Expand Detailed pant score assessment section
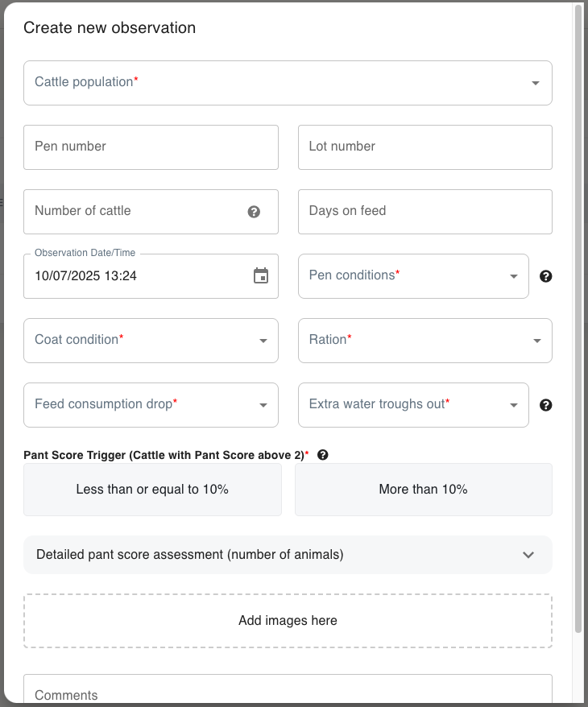 pyautogui.click(x=288, y=555)
